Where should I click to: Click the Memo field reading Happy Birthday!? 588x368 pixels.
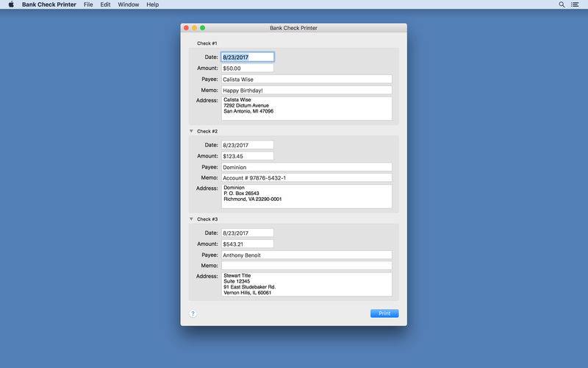pyautogui.click(x=306, y=90)
